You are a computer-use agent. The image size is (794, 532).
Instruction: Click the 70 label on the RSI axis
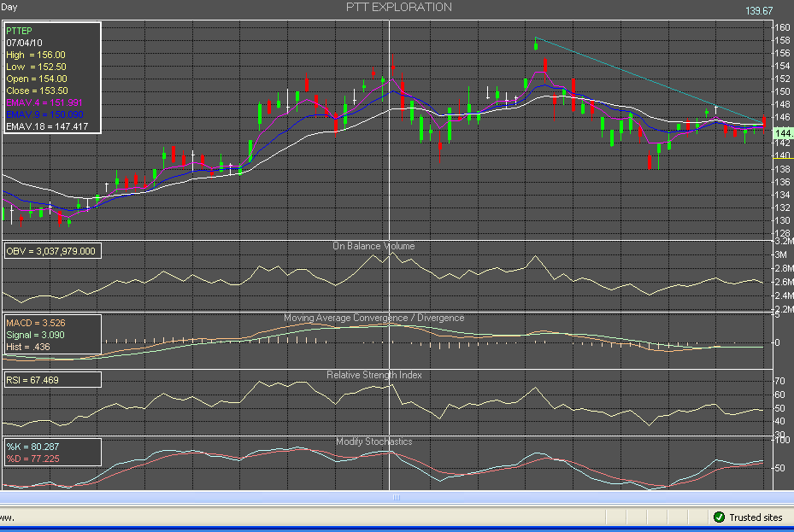coord(780,381)
